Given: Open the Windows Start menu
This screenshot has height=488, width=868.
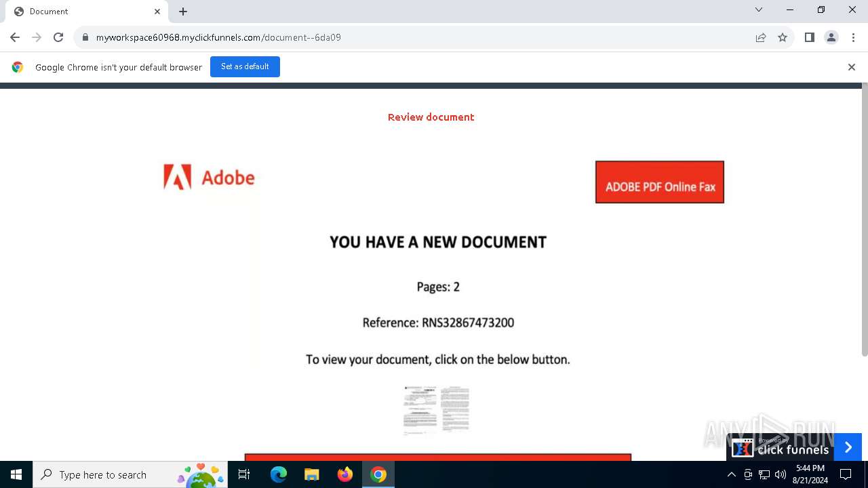Looking at the screenshot, I should coord(16,474).
